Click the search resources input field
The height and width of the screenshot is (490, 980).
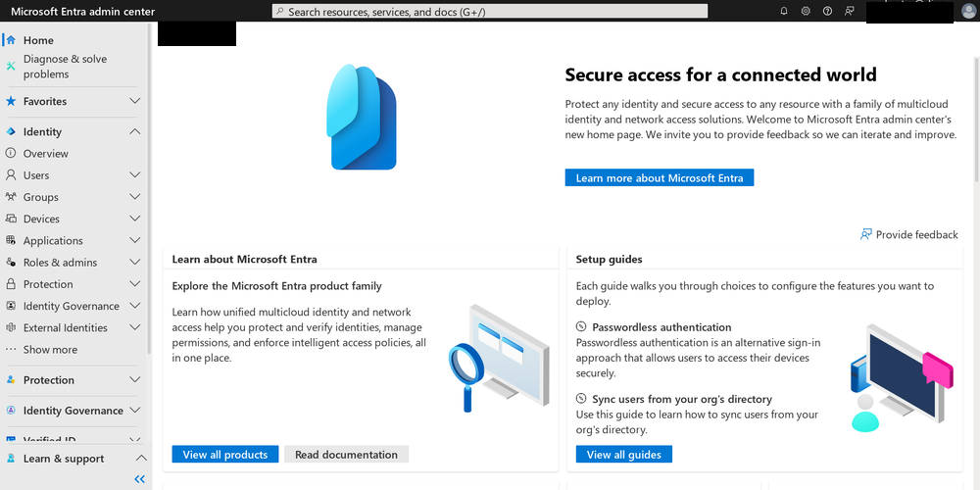[x=490, y=11]
